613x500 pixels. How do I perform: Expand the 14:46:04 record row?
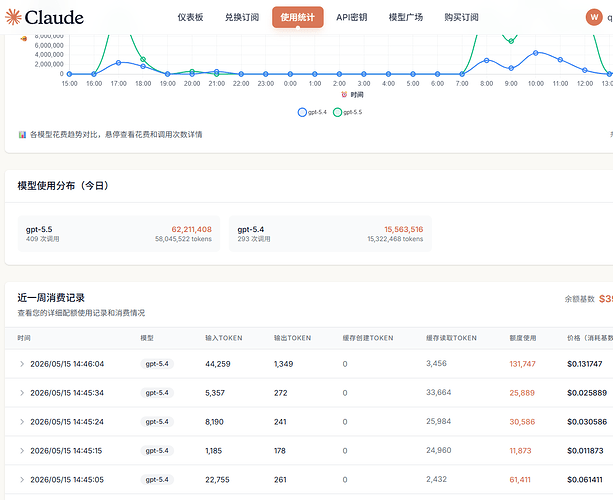pos(22,364)
